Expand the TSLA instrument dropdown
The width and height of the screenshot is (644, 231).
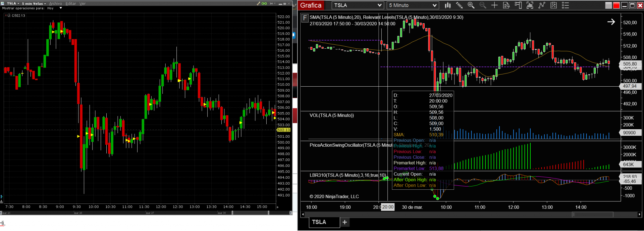click(358, 5)
